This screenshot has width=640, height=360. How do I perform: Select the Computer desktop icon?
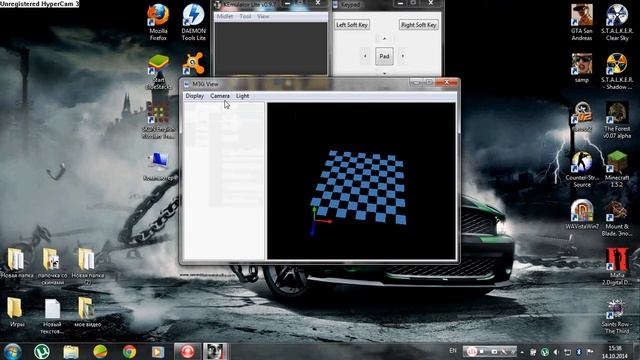point(159,167)
